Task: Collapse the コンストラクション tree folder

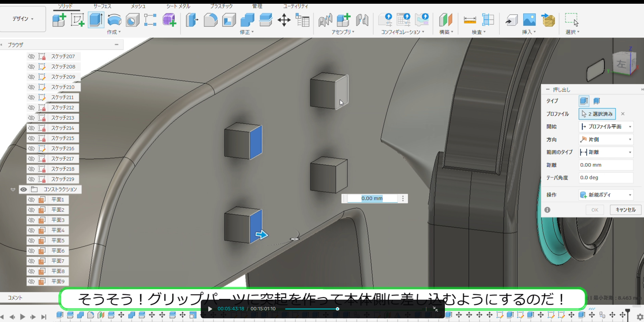Action: pos(13,189)
